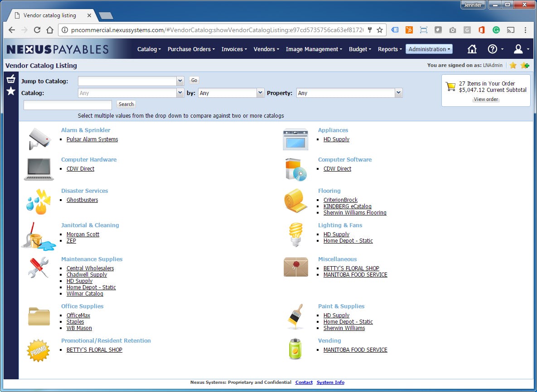Image resolution: width=537 pixels, height=392 pixels.
Task: Click the Maintenance Supplies tools icon
Action: (x=38, y=267)
